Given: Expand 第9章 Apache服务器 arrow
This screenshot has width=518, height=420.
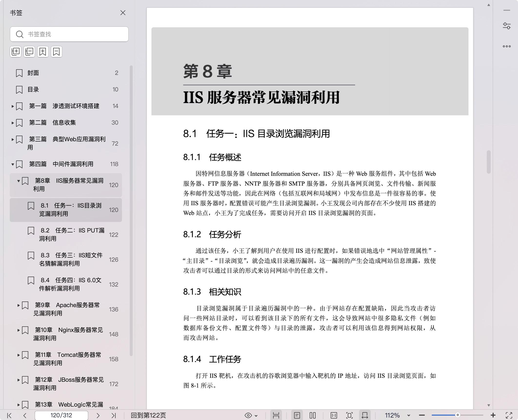Looking at the screenshot, I should [19, 305].
